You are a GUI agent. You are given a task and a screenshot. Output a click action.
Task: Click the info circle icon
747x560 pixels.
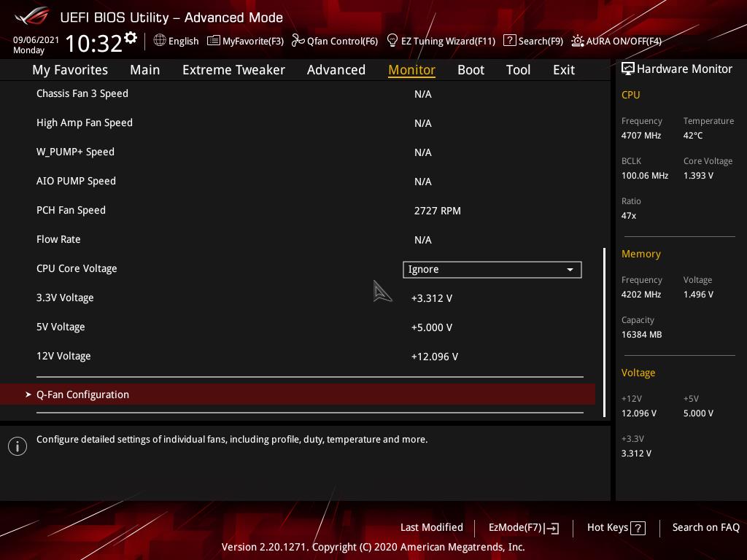(18, 446)
